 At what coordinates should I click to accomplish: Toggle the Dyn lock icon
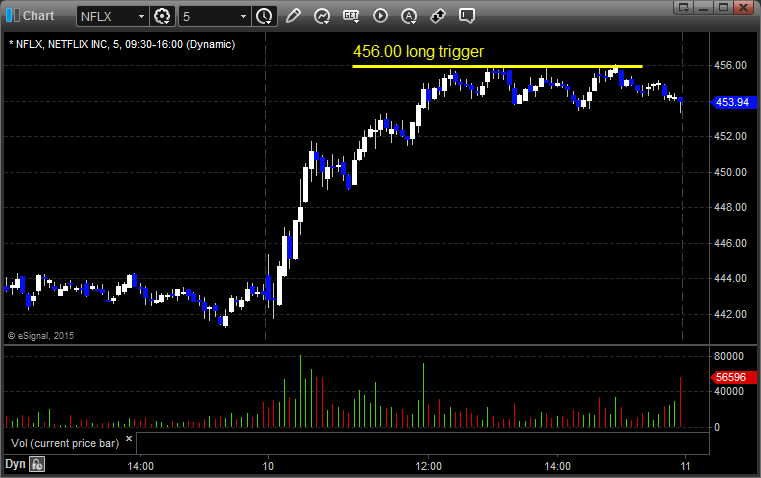(x=37, y=464)
